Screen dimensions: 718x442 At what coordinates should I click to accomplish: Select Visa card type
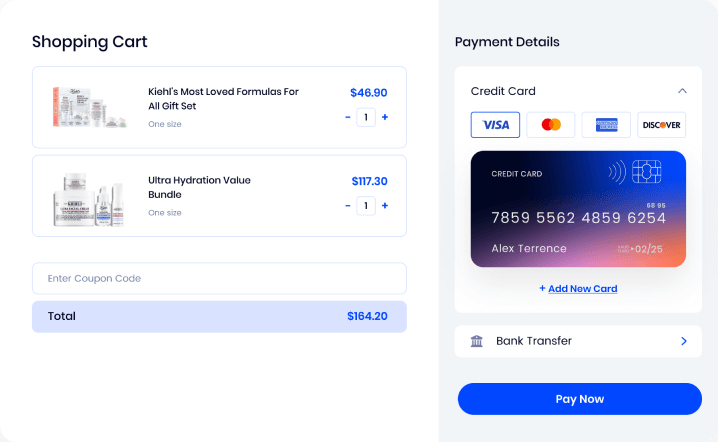point(495,125)
